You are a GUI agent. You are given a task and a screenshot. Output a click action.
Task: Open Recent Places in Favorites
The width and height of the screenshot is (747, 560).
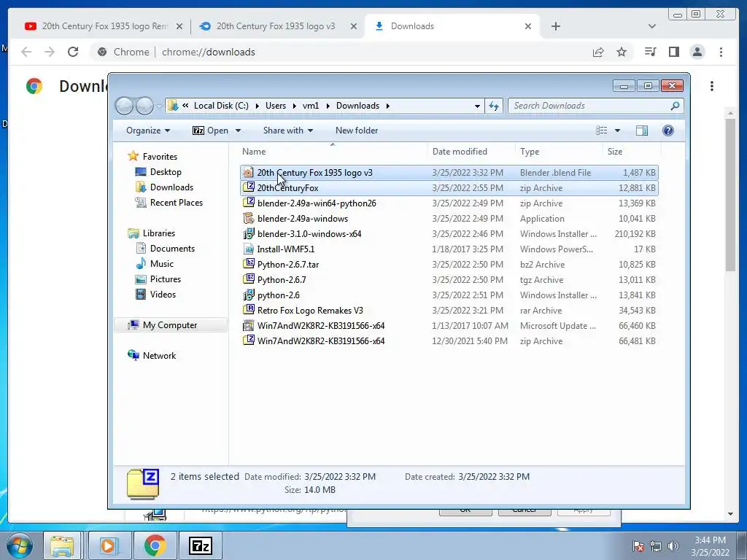pos(177,203)
